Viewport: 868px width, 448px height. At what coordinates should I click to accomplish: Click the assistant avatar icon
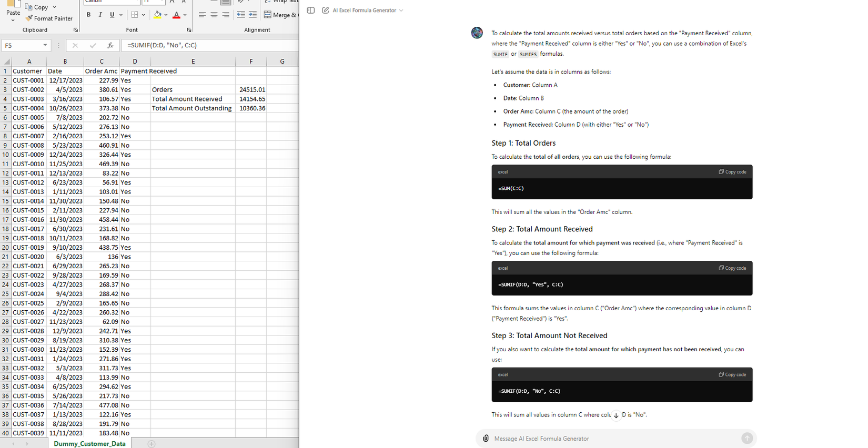pyautogui.click(x=477, y=33)
